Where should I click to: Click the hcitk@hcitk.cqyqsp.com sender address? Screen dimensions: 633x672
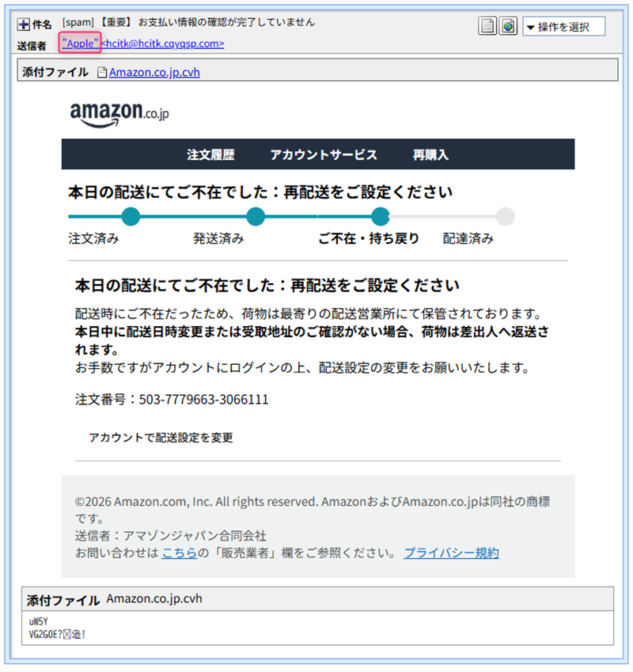(162, 44)
